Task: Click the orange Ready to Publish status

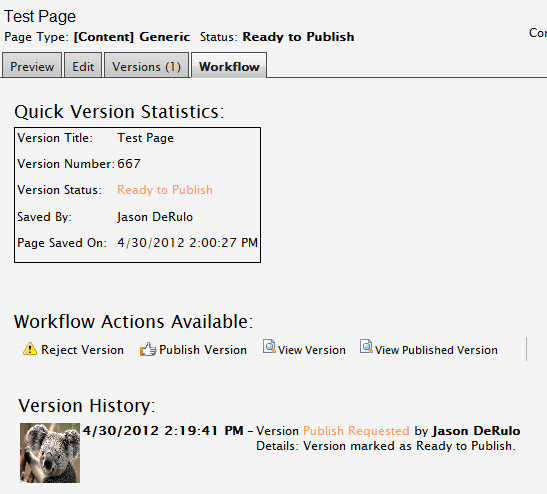Action: click(x=165, y=190)
